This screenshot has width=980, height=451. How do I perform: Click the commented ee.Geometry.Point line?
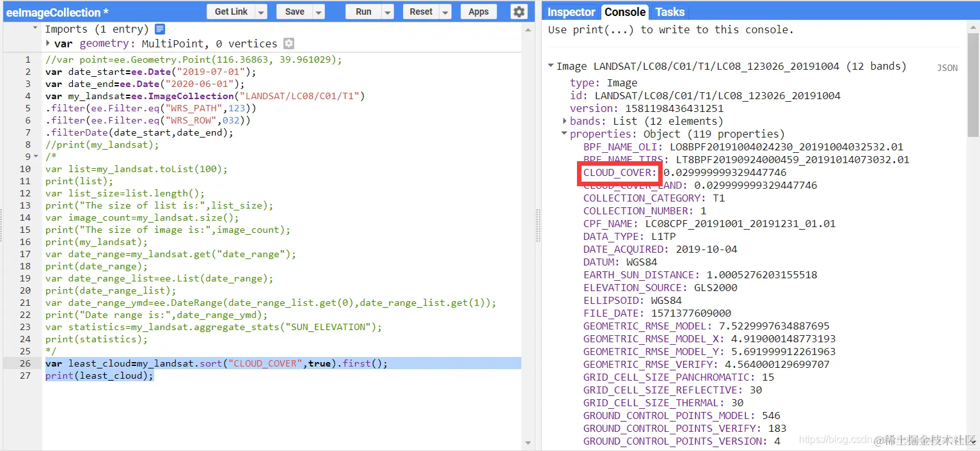coord(194,59)
